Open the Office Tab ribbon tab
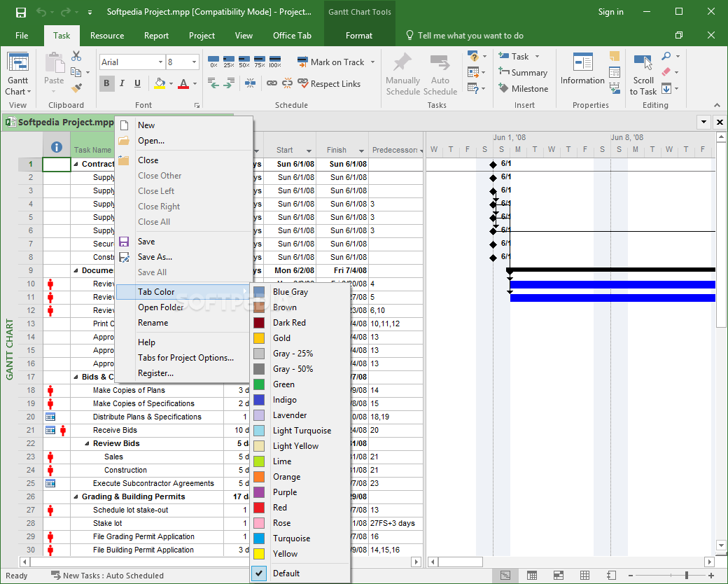The width and height of the screenshot is (728, 584). tap(292, 35)
